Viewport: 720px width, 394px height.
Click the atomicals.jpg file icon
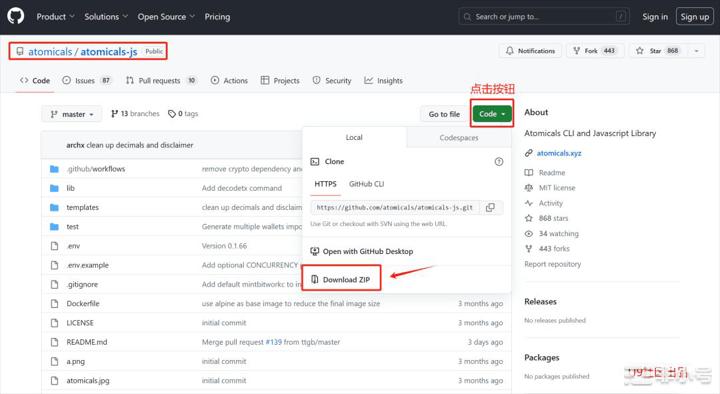pos(55,381)
